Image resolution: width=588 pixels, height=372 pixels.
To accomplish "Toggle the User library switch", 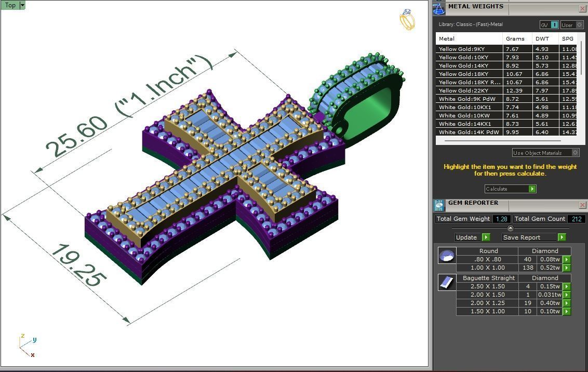I will click(579, 25).
